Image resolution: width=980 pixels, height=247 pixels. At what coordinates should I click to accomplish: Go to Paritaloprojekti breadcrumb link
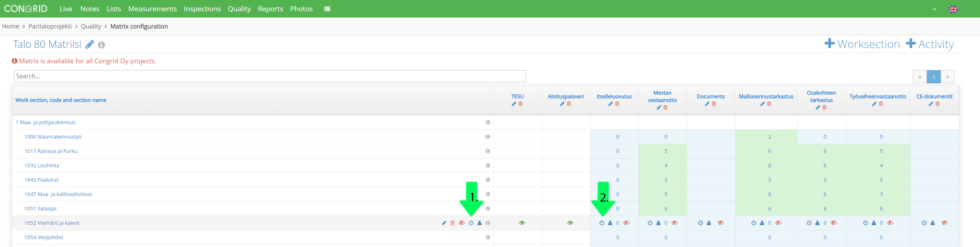click(x=50, y=26)
